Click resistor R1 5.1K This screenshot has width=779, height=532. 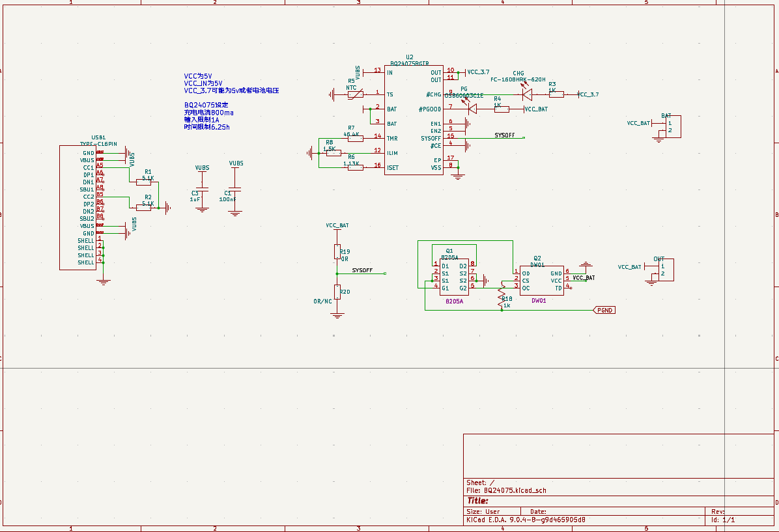tap(144, 182)
